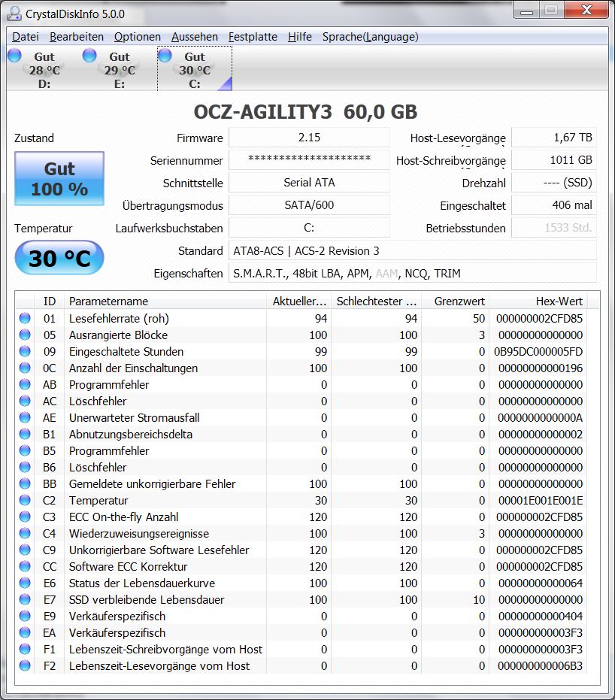The image size is (615, 700).
Task: Click the status orb for SSD verbleibende Lebensdauer
Action: click(25, 599)
